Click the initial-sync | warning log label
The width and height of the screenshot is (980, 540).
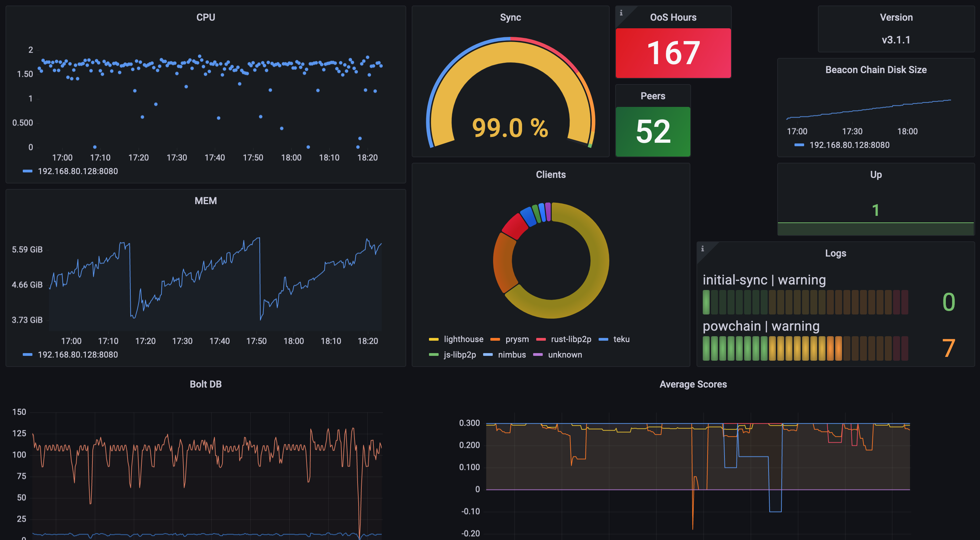coord(764,280)
